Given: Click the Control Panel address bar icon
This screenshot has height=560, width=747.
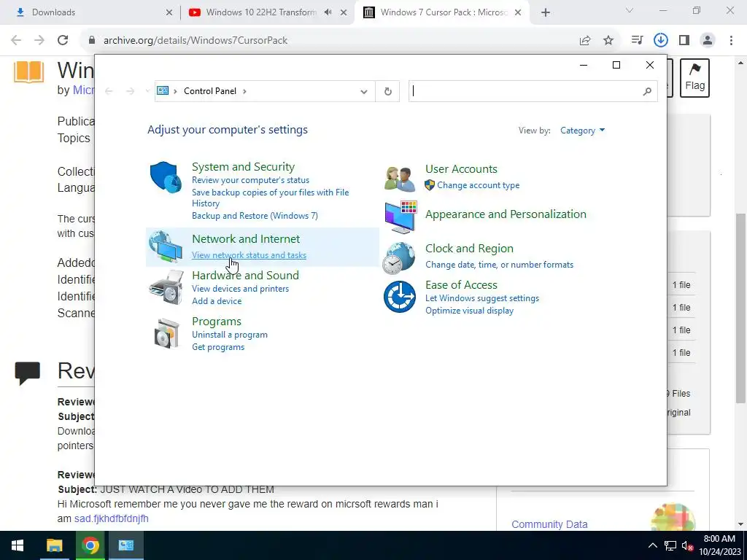Looking at the screenshot, I should coord(163,91).
